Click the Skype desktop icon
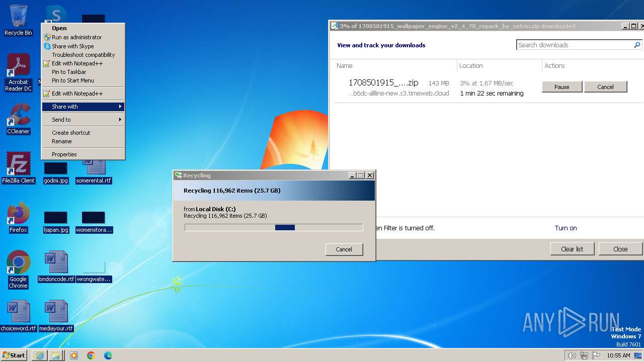This screenshot has width=644, height=362. click(56, 15)
